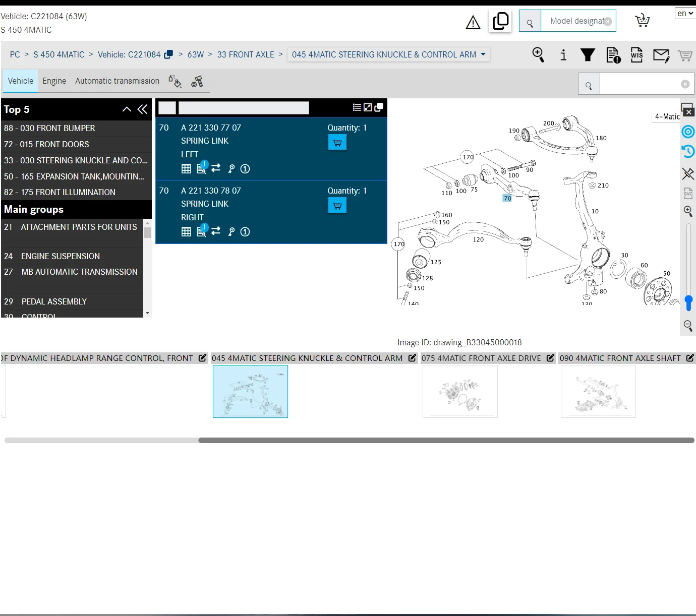Viewport: 696px width, 616px height.
Task: Open the info 'i' icon in breadcrumb toolbar
Action: click(x=563, y=54)
